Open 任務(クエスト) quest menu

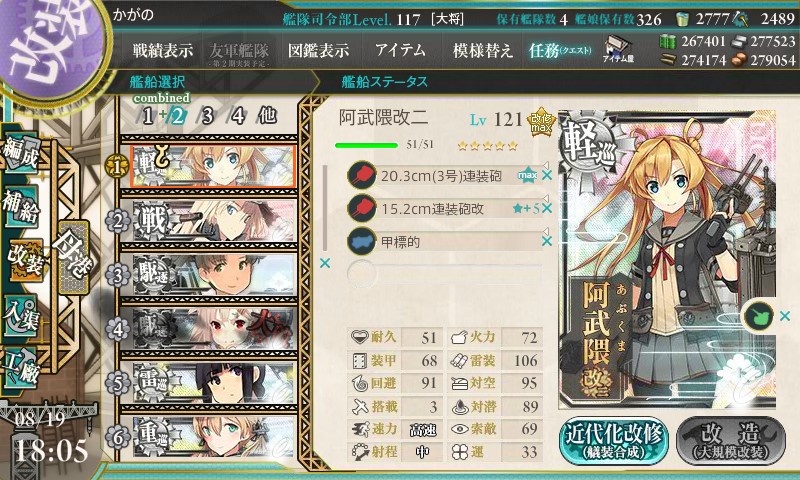[560, 50]
